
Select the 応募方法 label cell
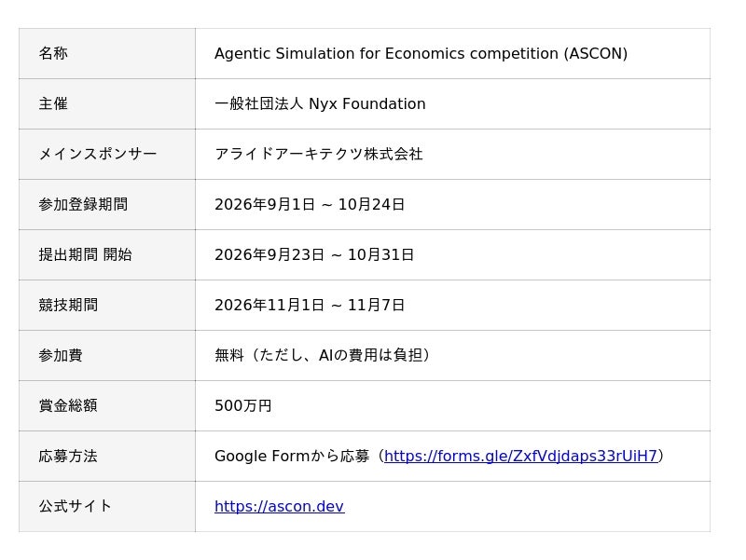pyautogui.click(x=107, y=457)
